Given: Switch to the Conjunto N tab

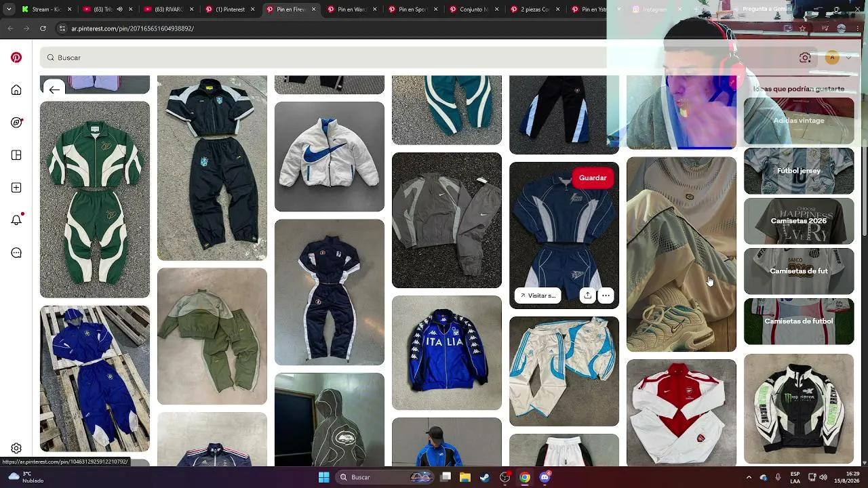Looking at the screenshot, I should pos(475,9).
